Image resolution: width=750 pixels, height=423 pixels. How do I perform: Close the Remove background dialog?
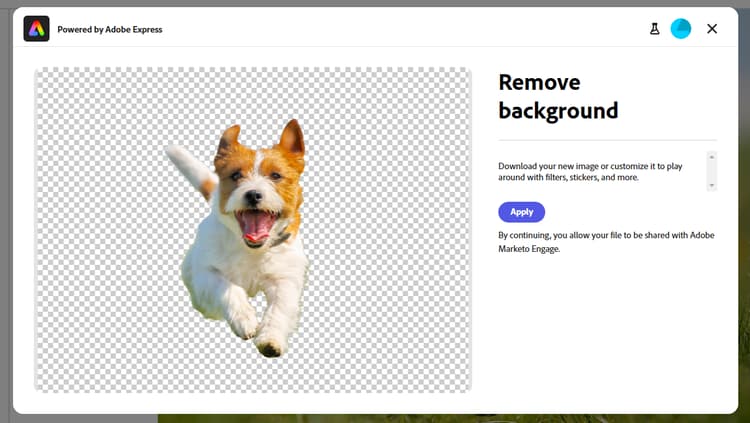click(712, 29)
